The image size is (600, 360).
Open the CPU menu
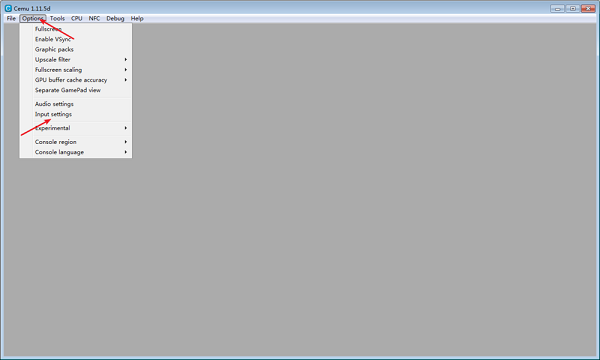coord(77,18)
